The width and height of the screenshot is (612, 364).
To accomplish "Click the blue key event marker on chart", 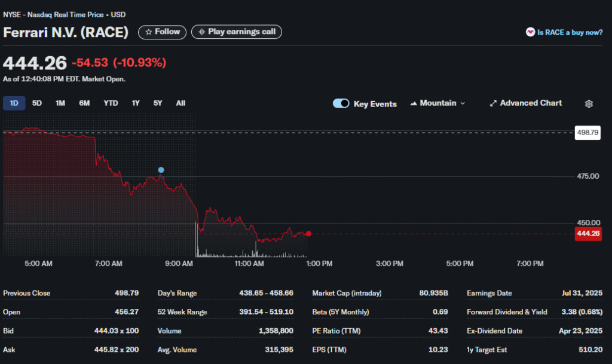I will click(x=161, y=170).
